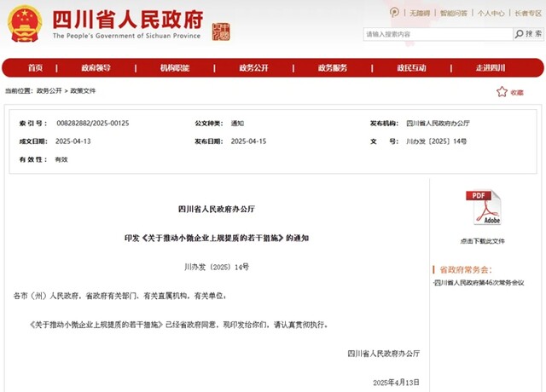This screenshot has height=392, width=546.
Task: Click the 省政府常务会 section heading
Action: tap(466, 269)
